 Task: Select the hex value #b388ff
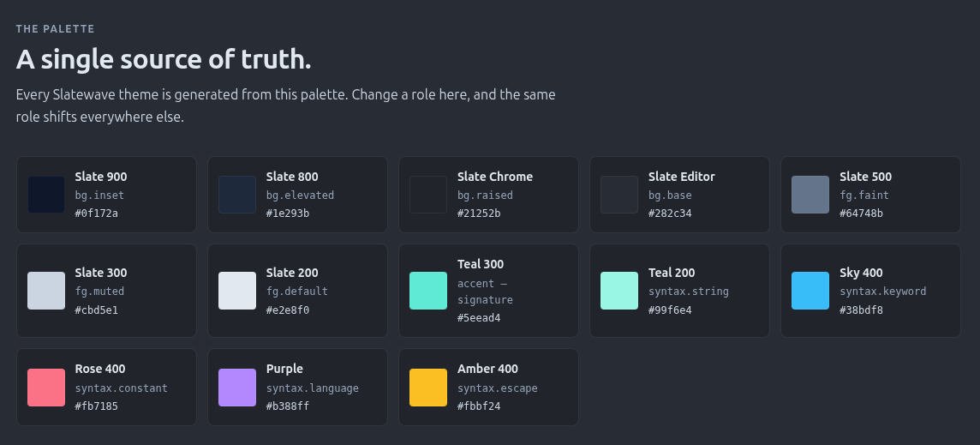[x=288, y=406]
